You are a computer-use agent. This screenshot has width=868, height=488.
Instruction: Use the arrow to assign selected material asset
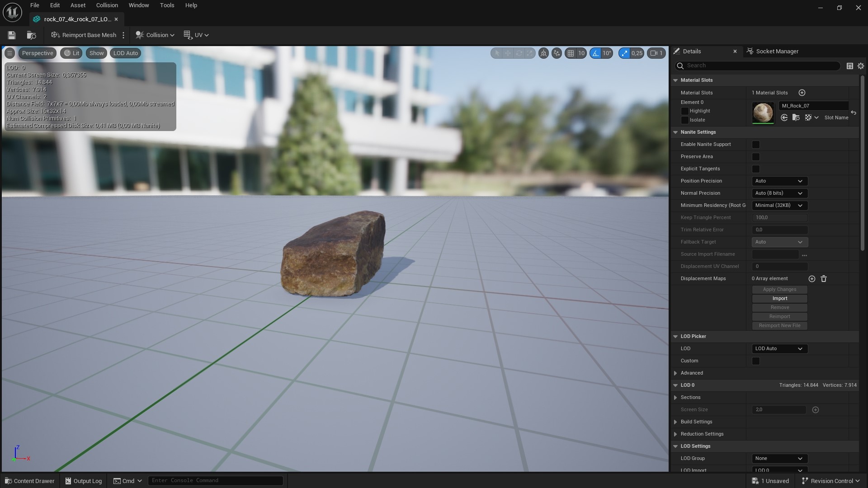(x=784, y=117)
